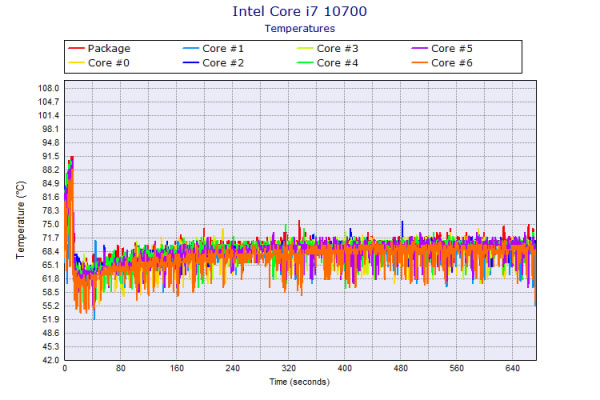Click the 98.1 y-axis value
Viewport: 600px width, 400px height.
tap(51, 129)
